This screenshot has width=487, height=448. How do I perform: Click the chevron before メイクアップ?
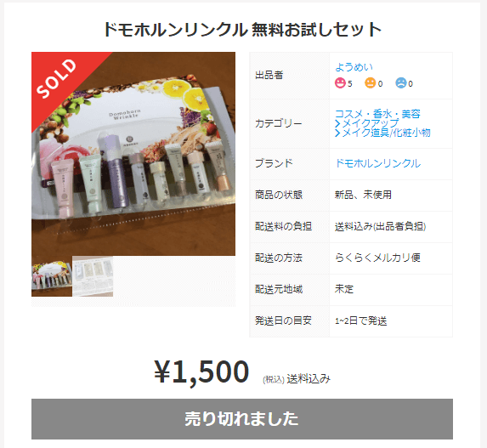pos(337,123)
